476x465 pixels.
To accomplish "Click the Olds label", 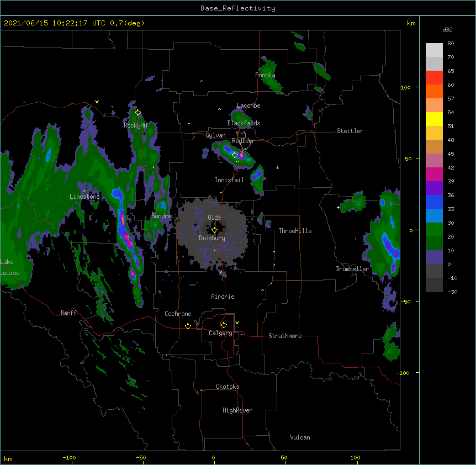I will point(214,218).
